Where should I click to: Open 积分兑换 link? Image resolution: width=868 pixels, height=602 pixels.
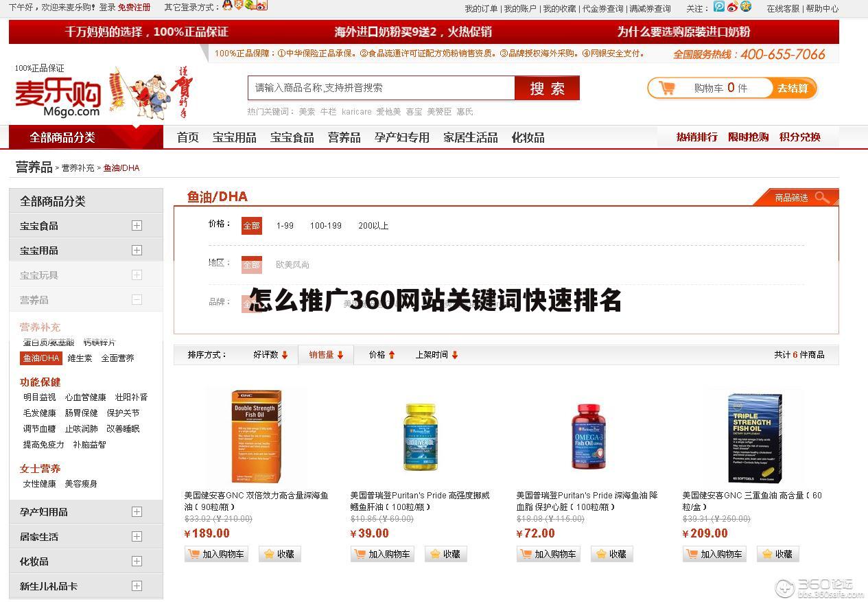[800, 137]
